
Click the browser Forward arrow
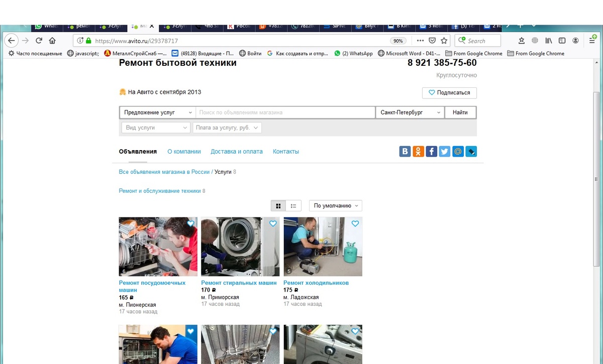[x=25, y=41]
